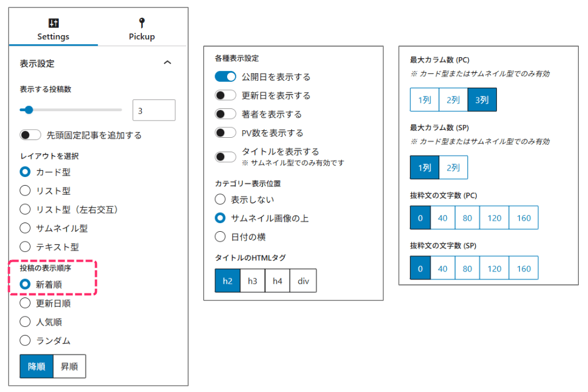Click the 表示する投稿数 slider handle
The height and width of the screenshot is (392, 588).
28,110
